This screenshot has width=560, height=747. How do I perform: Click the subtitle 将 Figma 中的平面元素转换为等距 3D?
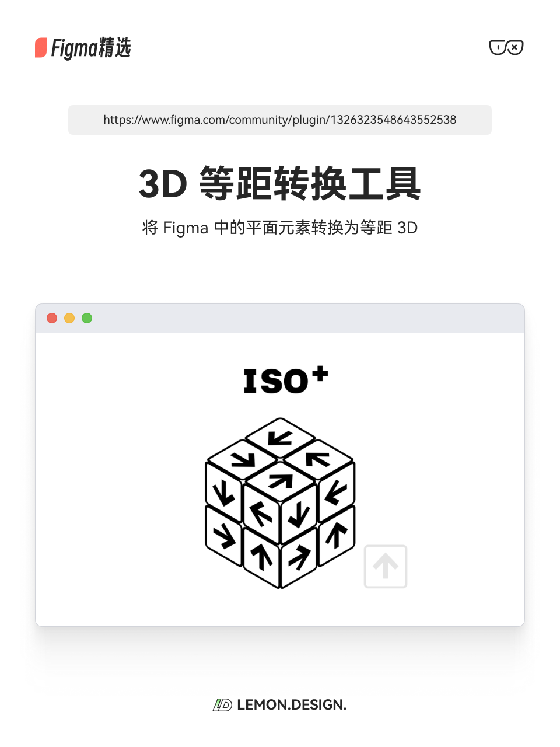click(280, 228)
